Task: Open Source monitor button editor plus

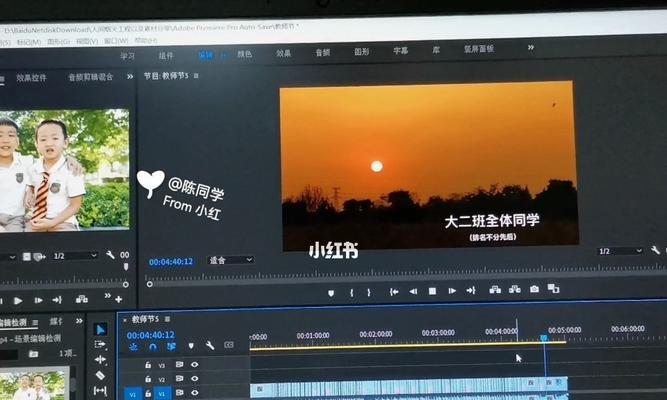Action: tap(119, 300)
